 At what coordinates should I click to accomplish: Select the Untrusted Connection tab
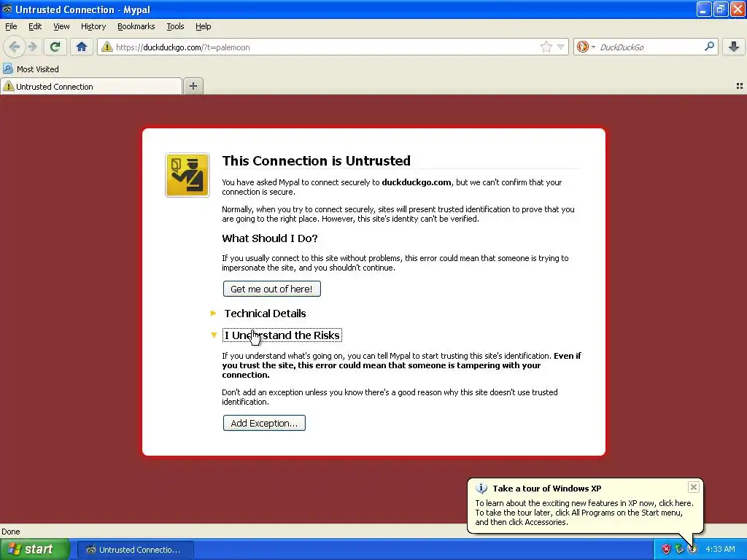[x=91, y=86]
